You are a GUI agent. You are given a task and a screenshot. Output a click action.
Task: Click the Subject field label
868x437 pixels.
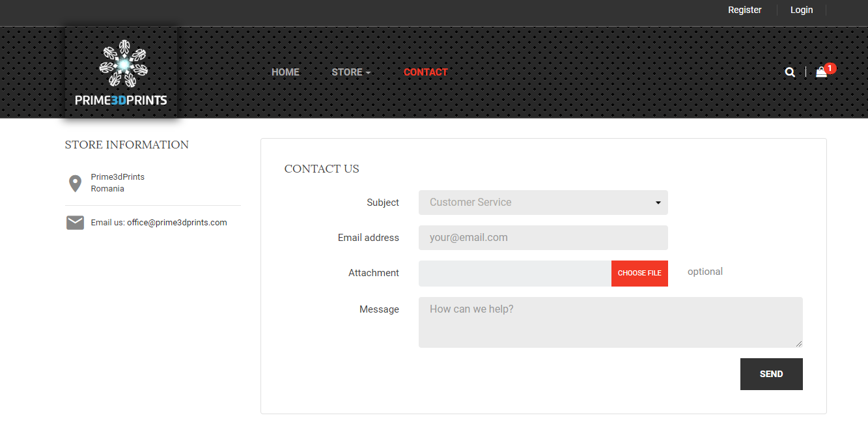pyautogui.click(x=383, y=203)
